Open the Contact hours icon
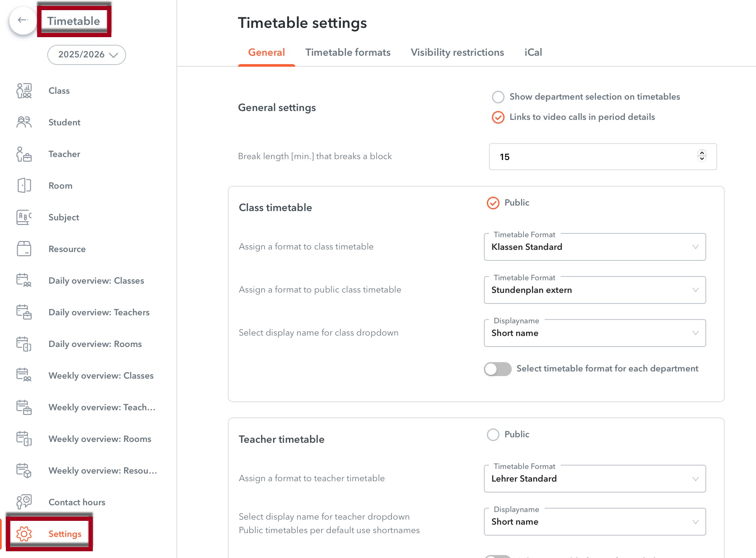This screenshot has width=756, height=558. pos(24,502)
